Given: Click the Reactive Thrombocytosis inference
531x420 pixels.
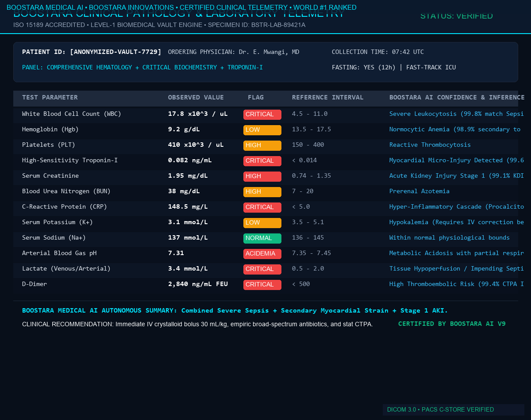Looking at the screenshot, I should 430,145.
